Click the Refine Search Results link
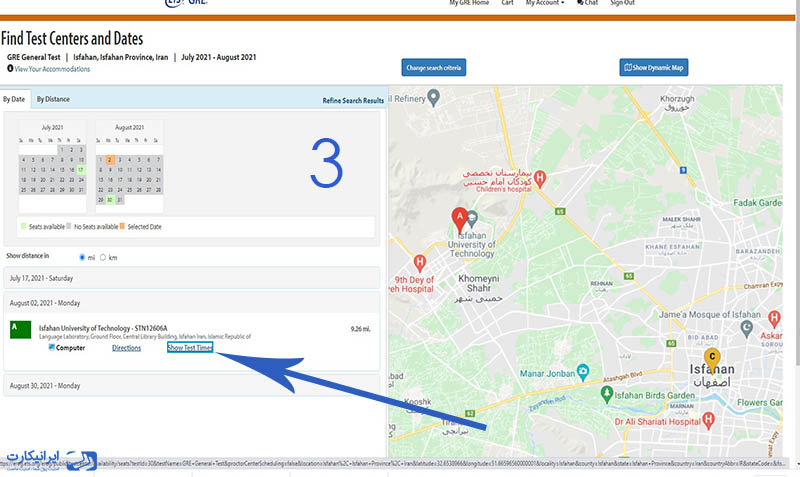This screenshot has width=800, height=477. [x=353, y=101]
